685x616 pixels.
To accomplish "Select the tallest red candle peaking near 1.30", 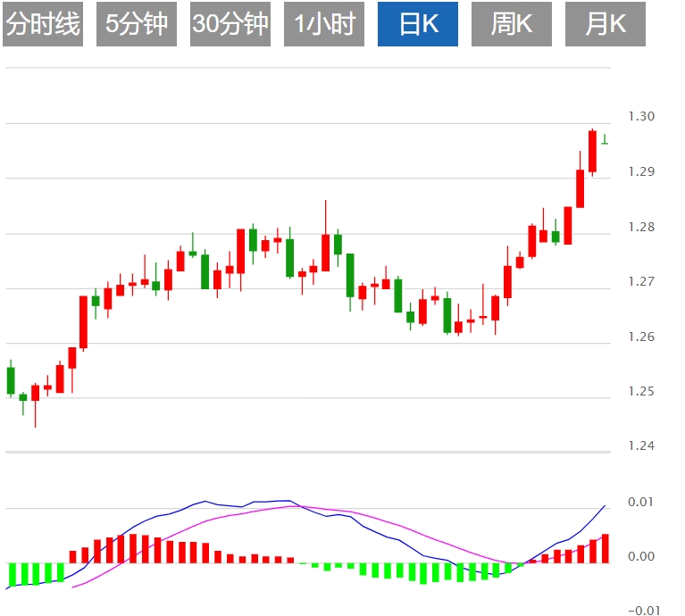I will (592, 152).
